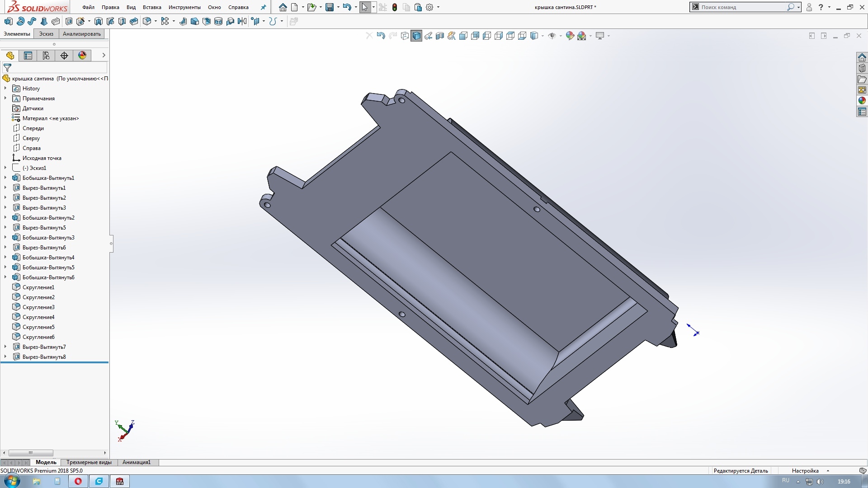Toggle the Shaded With Edges display
The image size is (868, 488).
[416, 36]
